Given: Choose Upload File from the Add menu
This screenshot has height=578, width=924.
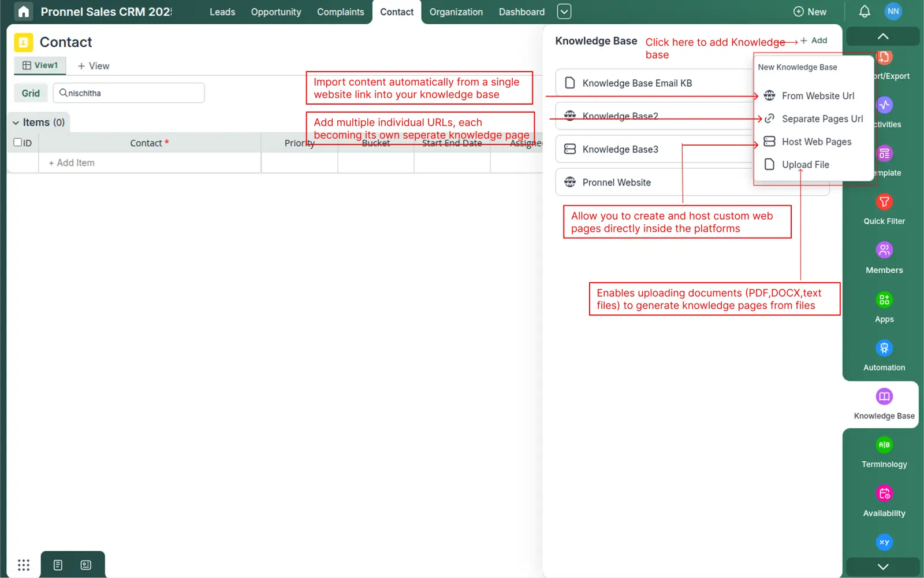Looking at the screenshot, I should [805, 164].
